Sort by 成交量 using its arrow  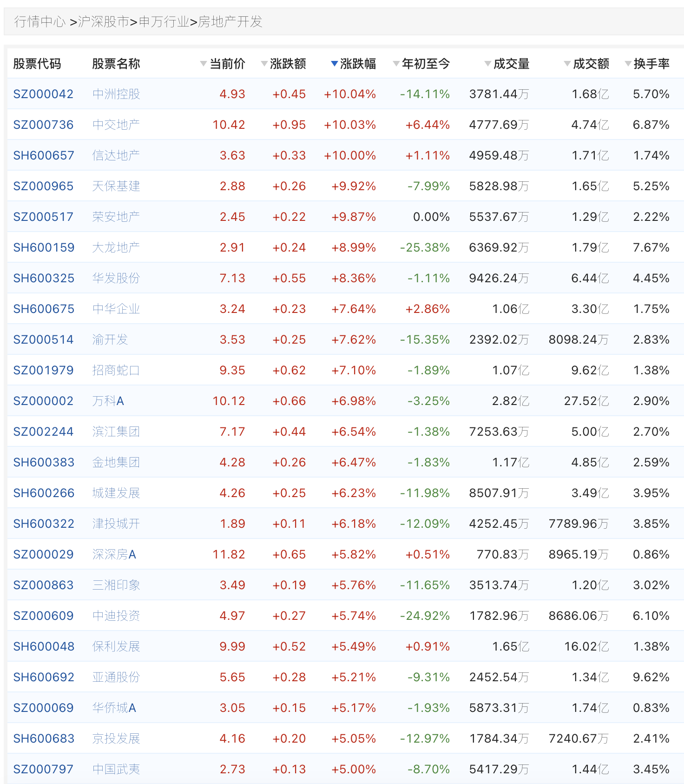pos(487,64)
